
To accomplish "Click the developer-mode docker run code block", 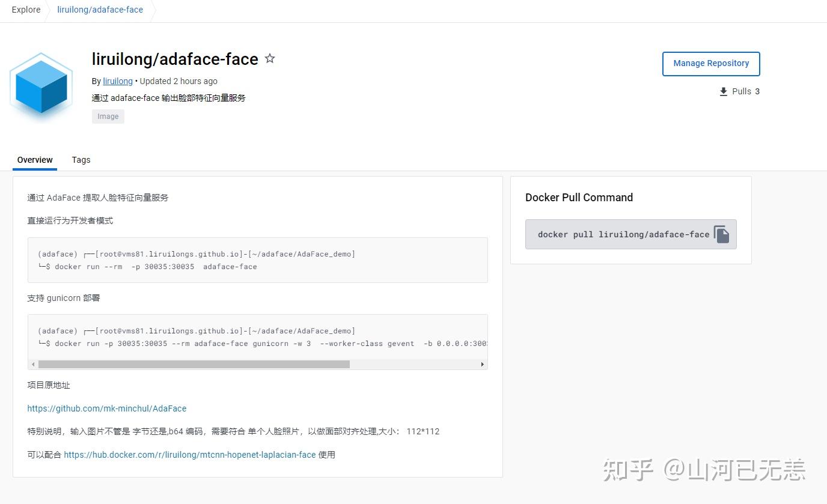I will coord(257,260).
